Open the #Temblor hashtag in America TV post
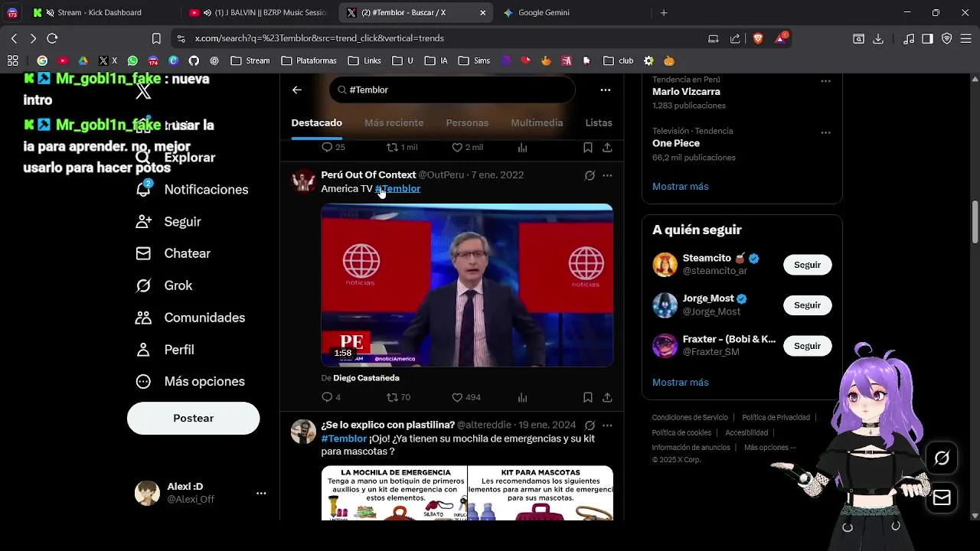980x551 pixels. 398,188
